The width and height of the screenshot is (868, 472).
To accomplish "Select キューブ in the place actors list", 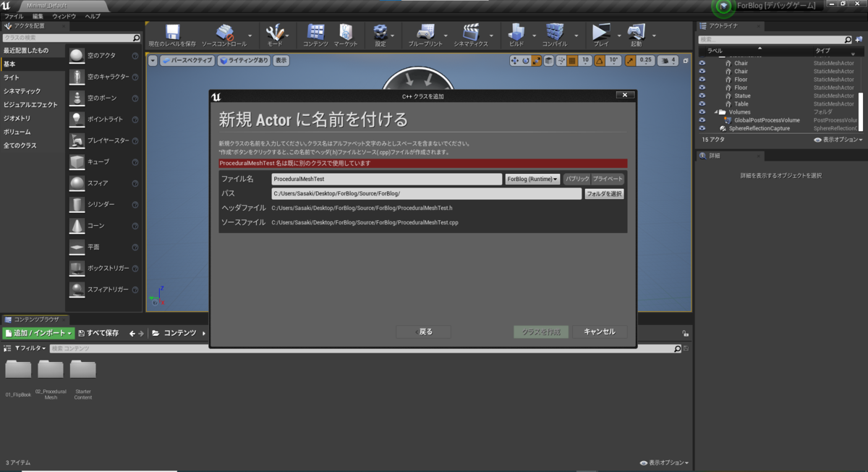I will (103, 162).
